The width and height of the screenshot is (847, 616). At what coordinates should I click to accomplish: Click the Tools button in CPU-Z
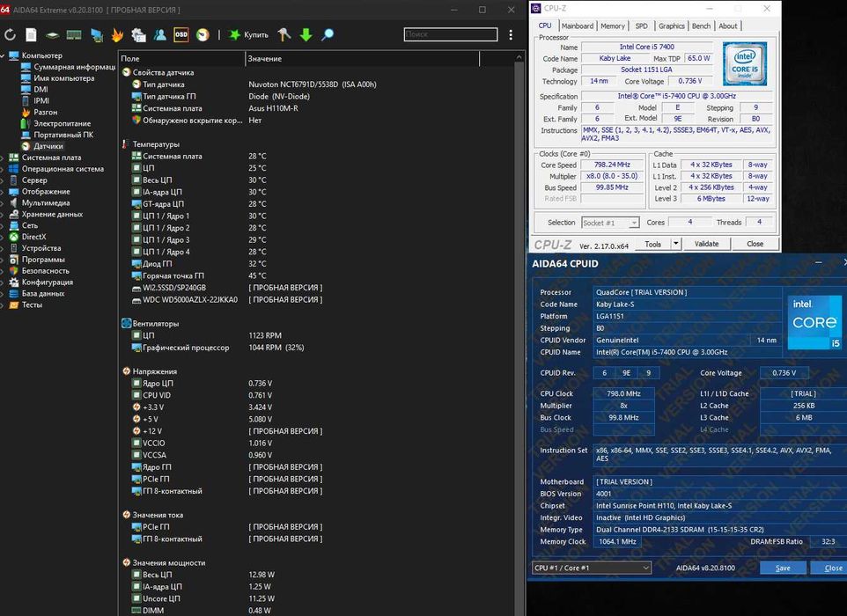(x=652, y=244)
